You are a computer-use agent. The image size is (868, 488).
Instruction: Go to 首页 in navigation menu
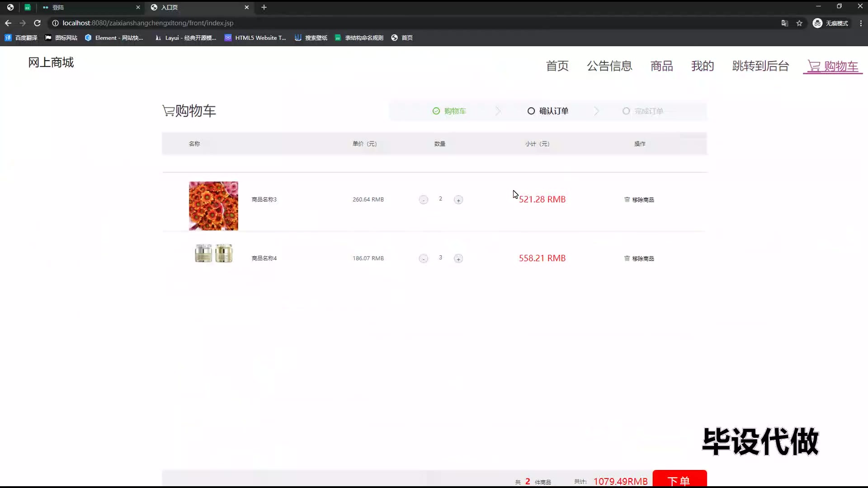(x=557, y=66)
